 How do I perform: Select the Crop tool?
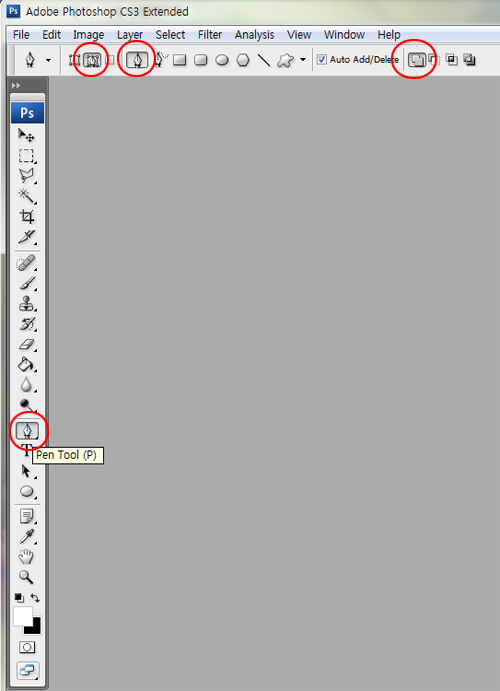(x=26, y=216)
